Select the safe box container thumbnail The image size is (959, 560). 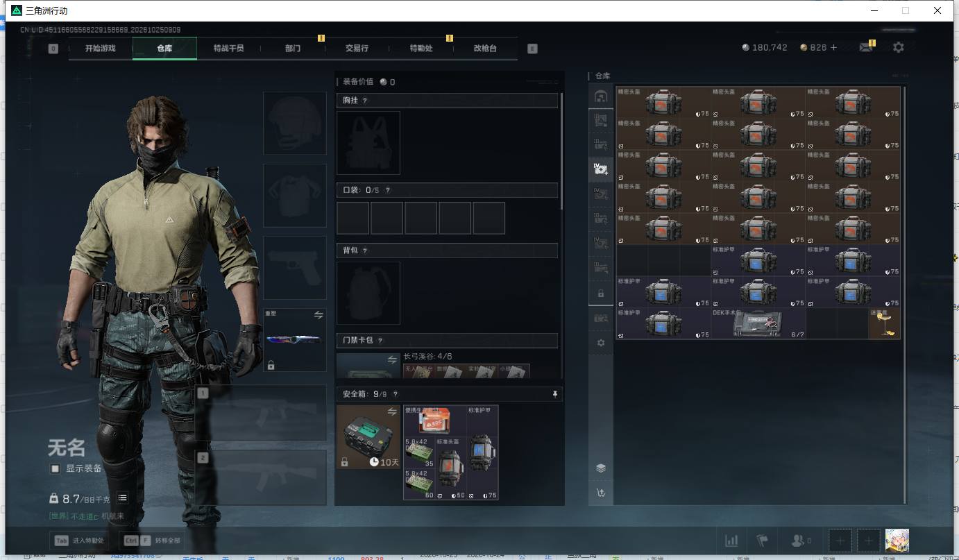point(368,436)
